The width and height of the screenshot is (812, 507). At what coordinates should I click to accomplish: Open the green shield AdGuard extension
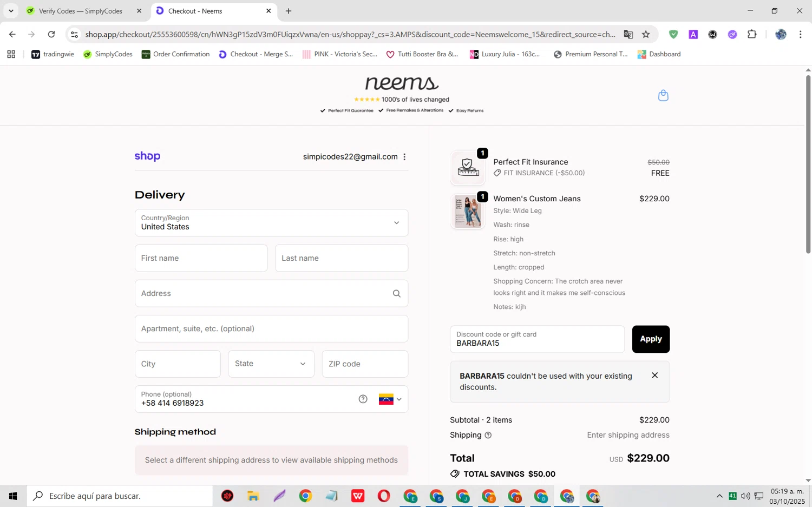pyautogui.click(x=673, y=34)
